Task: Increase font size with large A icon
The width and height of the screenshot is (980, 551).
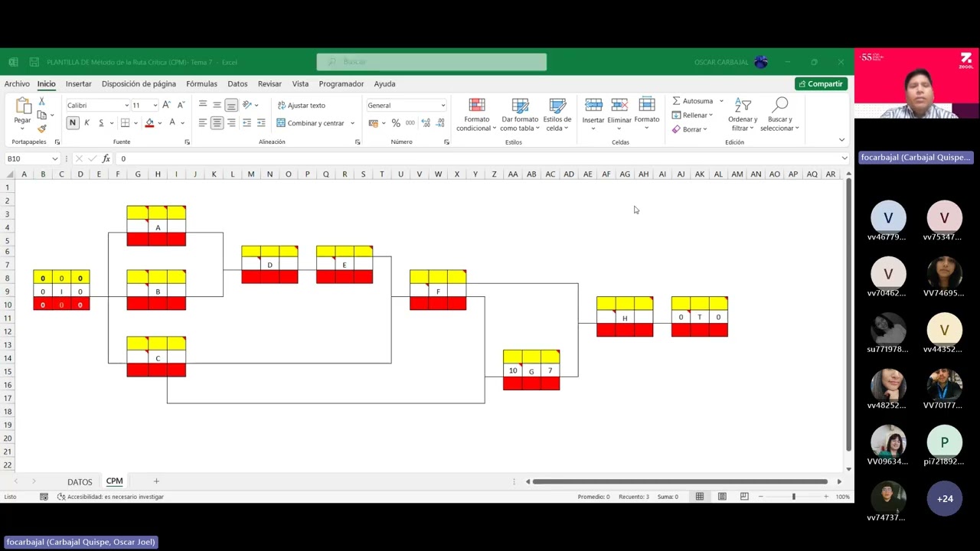Action: click(x=166, y=105)
